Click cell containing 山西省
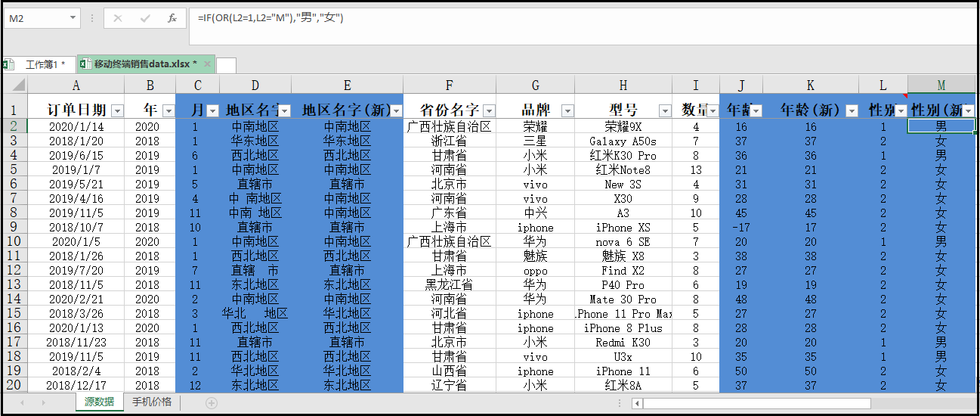This screenshot has width=980, height=416. (450, 371)
